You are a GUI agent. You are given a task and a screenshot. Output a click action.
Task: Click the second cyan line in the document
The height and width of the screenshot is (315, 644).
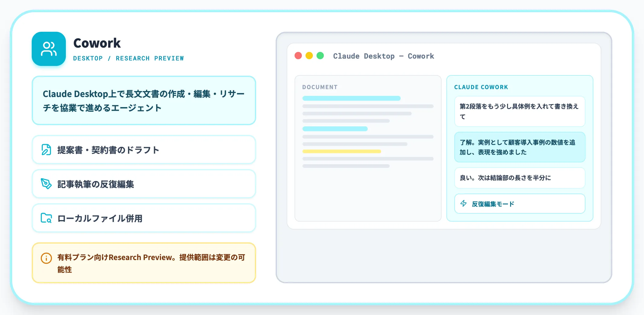click(x=335, y=129)
